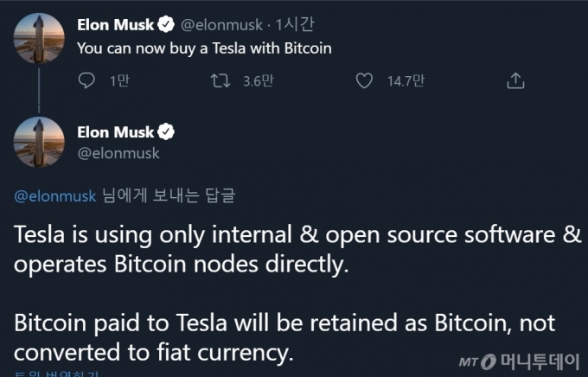Click the 1만 reply count
This screenshot has height=377, width=588.
tap(119, 80)
